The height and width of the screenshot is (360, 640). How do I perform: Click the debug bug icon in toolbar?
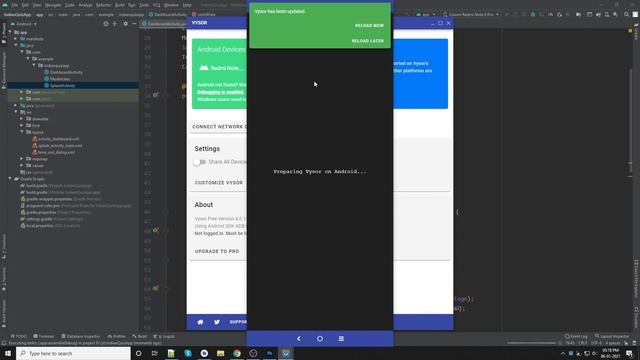(533, 14)
